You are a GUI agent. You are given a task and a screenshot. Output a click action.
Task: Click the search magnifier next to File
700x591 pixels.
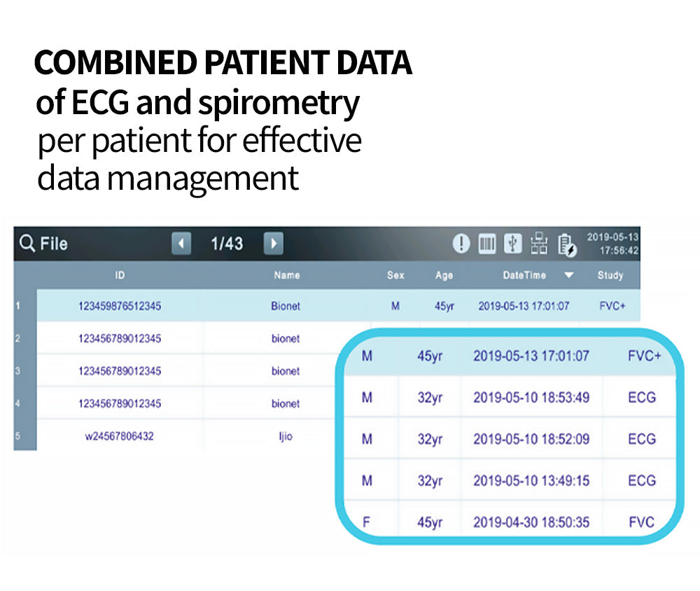(27, 243)
